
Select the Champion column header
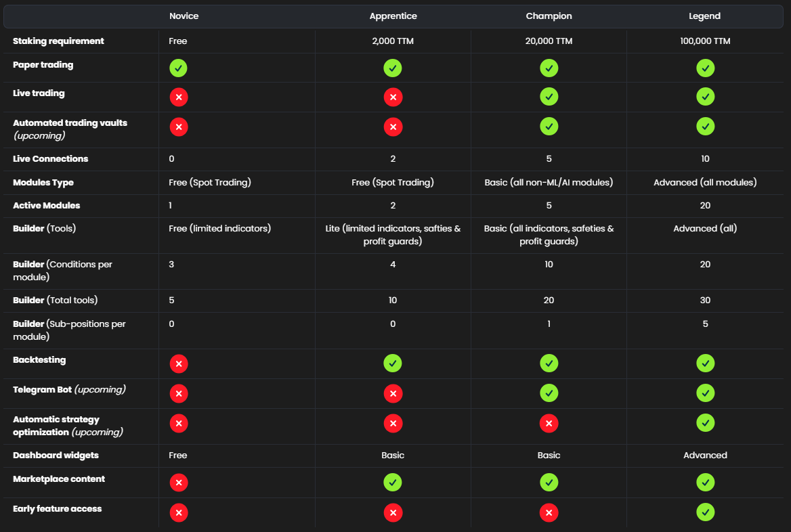[x=549, y=16]
